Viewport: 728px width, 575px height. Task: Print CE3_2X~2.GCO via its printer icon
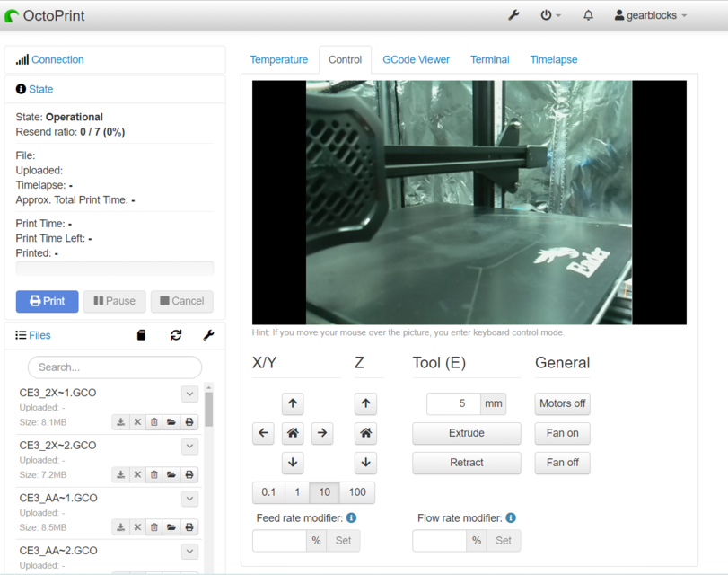point(189,474)
